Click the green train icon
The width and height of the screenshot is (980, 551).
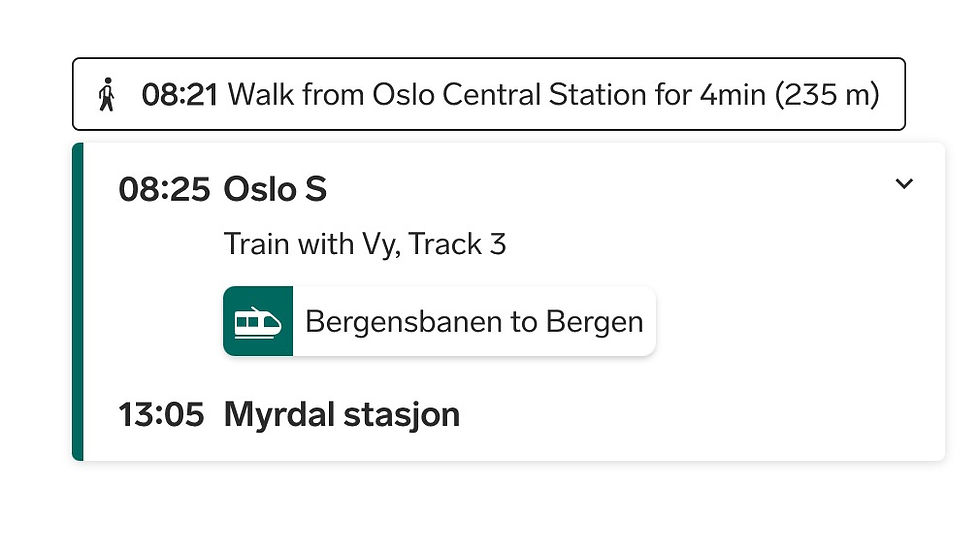click(x=258, y=321)
